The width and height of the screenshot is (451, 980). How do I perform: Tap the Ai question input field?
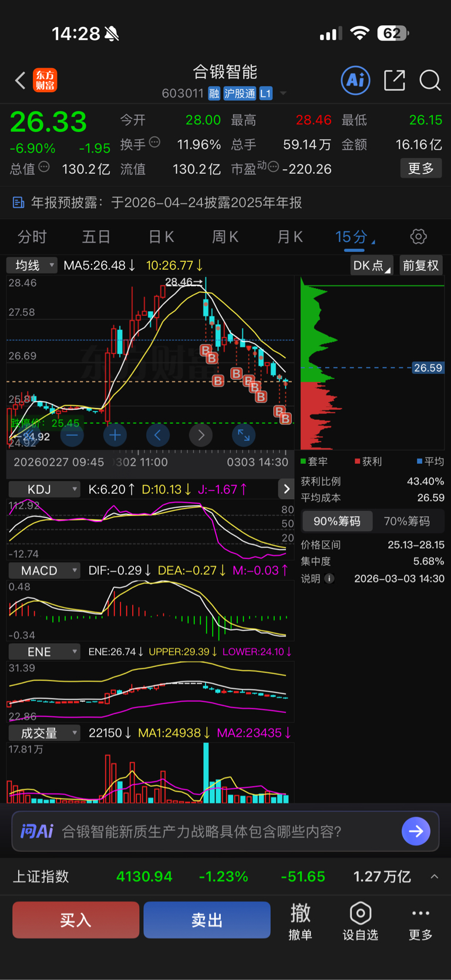point(225,831)
